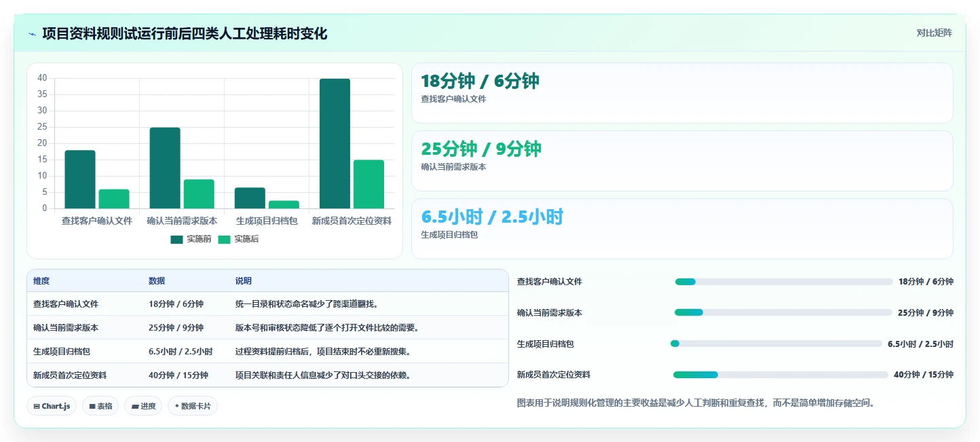Click the 表格 chip
This screenshot has width=980, height=442.
pos(100,406)
